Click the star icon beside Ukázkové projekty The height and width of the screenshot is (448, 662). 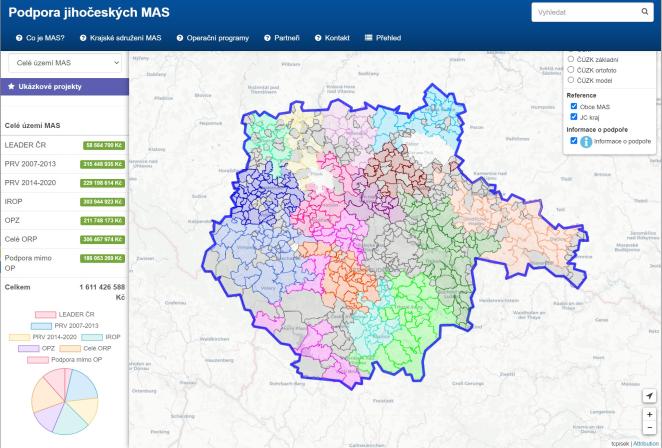[11, 87]
